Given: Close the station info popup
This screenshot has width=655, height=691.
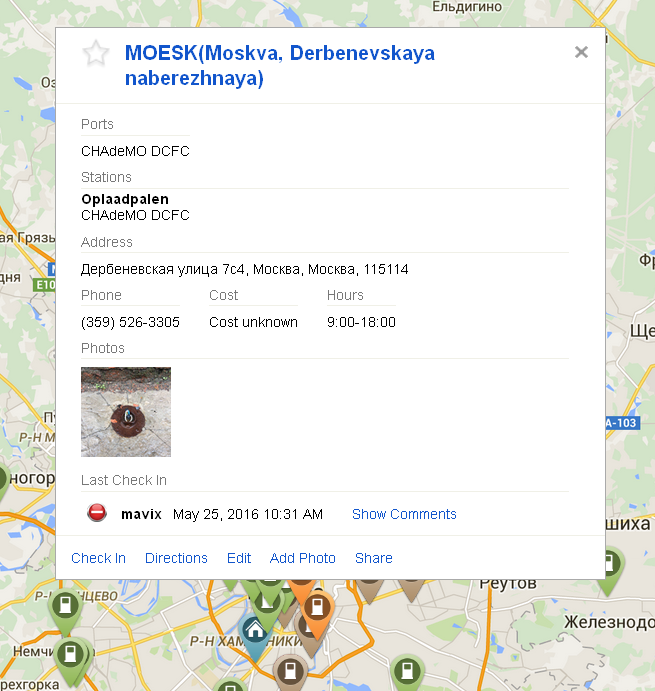Looking at the screenshot, I should [581, 52].
